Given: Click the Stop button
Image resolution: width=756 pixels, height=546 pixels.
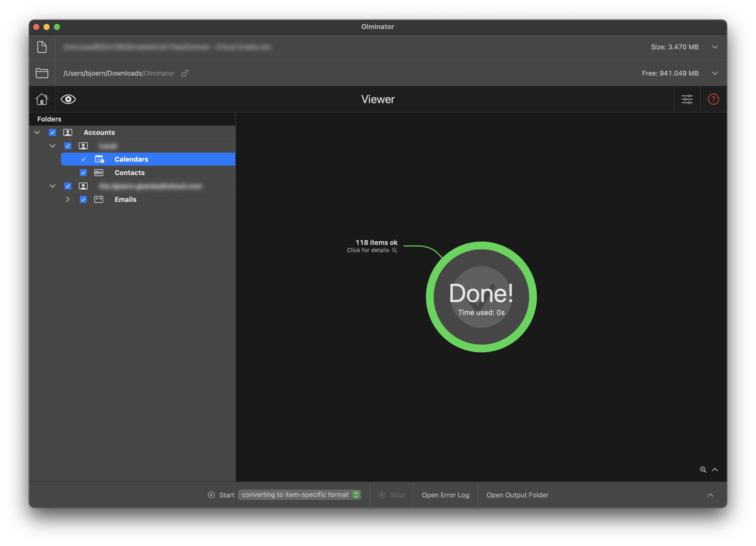Looking at the screenshot, I should [x=392, y=495].
